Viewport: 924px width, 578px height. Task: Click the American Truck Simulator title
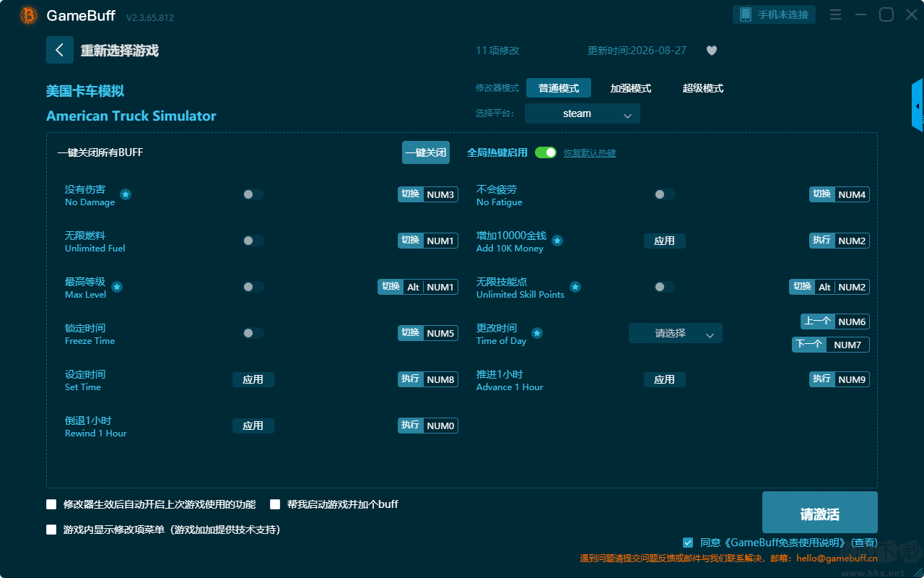[131, 116]
